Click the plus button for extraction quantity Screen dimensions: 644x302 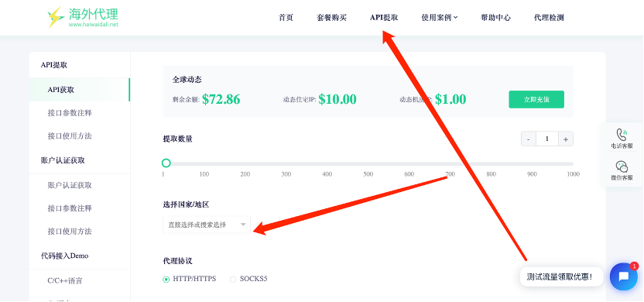[x=566, y=139]
